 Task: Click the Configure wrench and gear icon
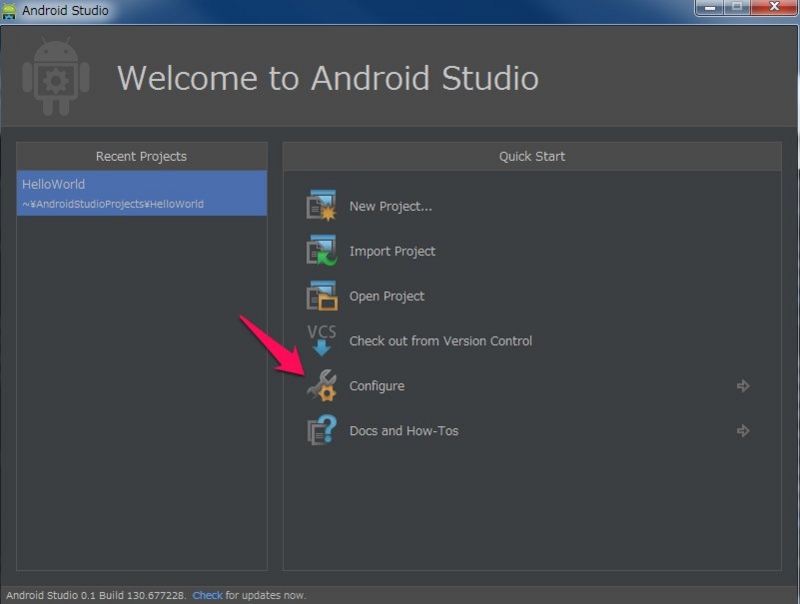[x=321, y=385]
